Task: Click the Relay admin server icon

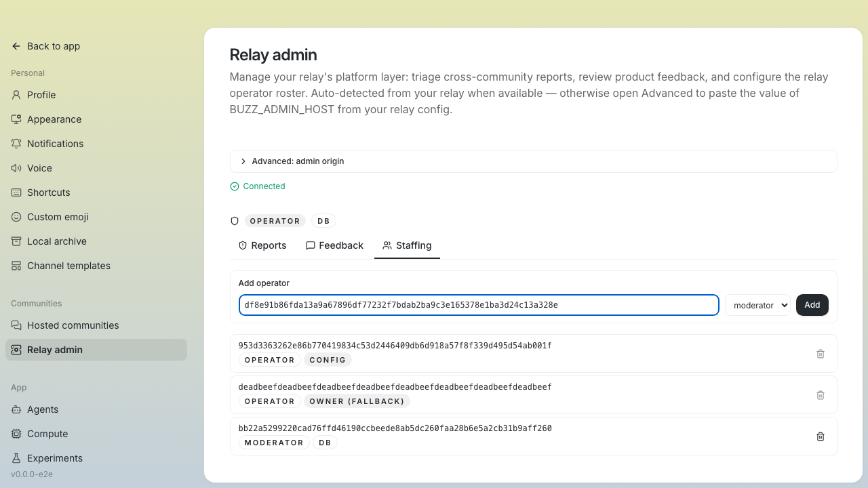Action: coord(16,350)
